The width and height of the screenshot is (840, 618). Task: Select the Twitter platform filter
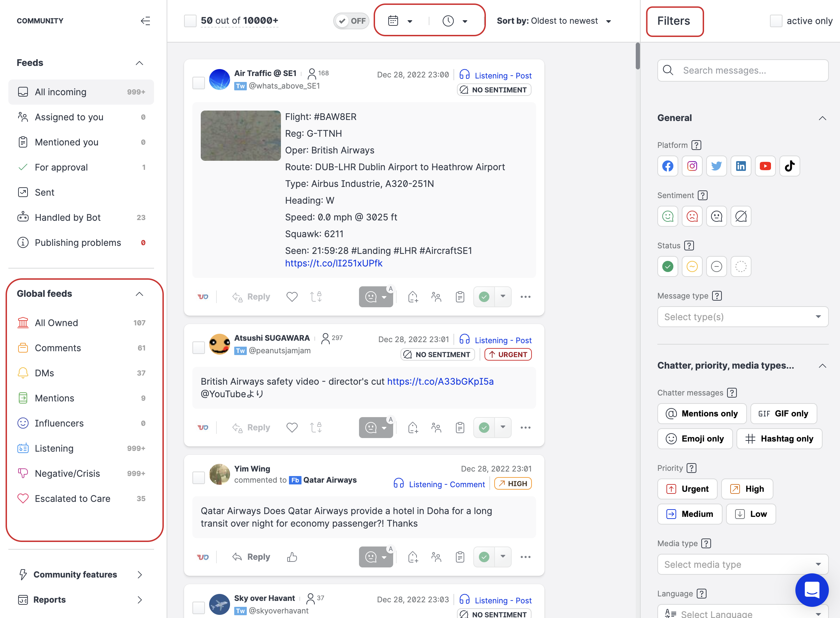716,166
